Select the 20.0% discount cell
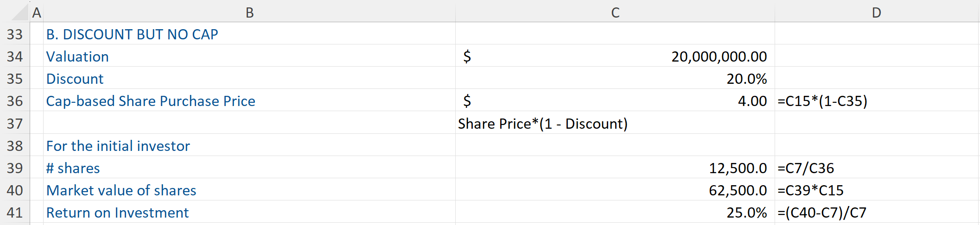Viewport: 980px width, 225px height. [746, 79]
